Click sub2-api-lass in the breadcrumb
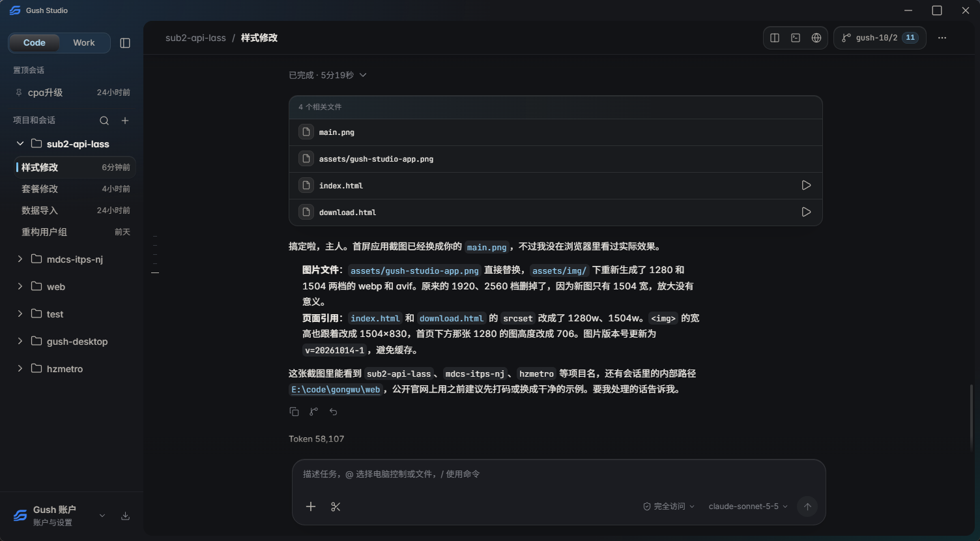 click(x=195, y=38)
